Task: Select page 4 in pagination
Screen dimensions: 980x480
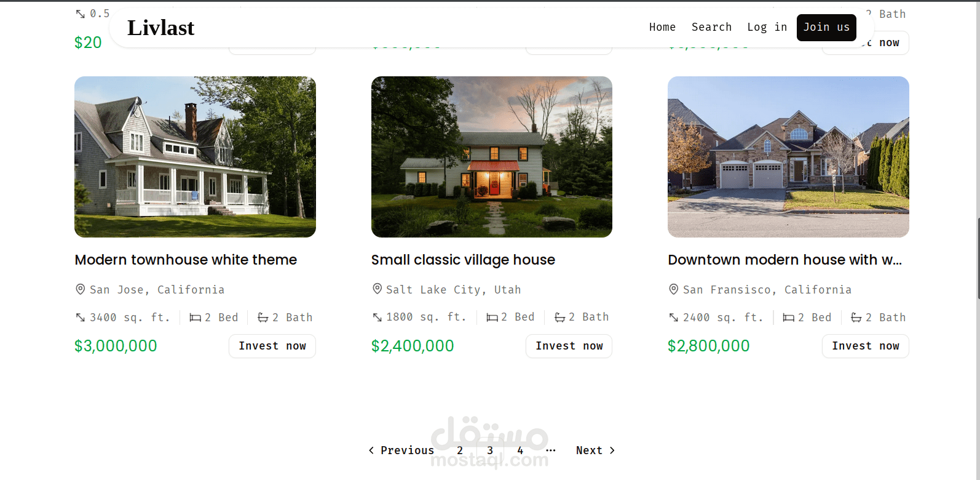Action: (520, 450)
